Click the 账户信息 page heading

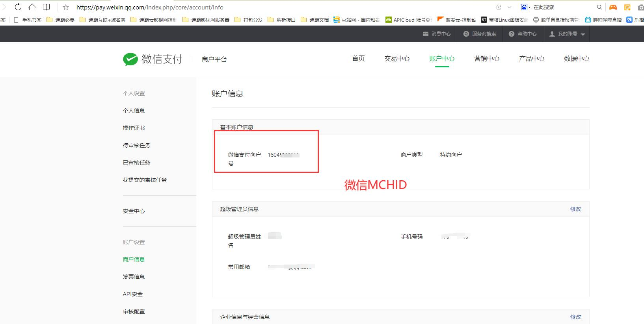[x=227, y=94]
